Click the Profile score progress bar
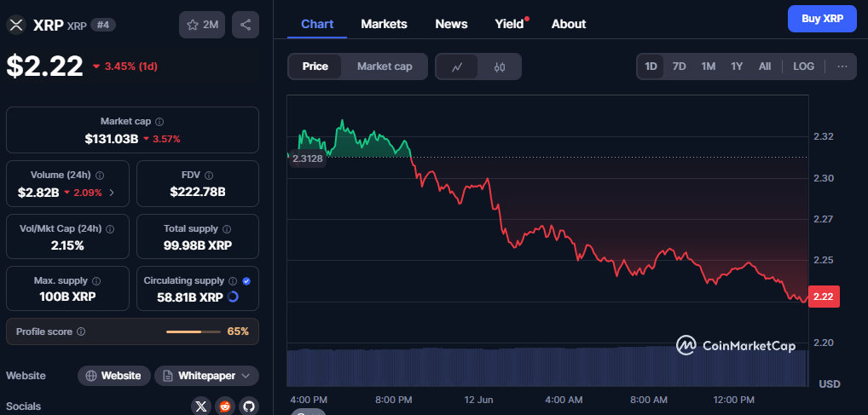 coord(194,332)
